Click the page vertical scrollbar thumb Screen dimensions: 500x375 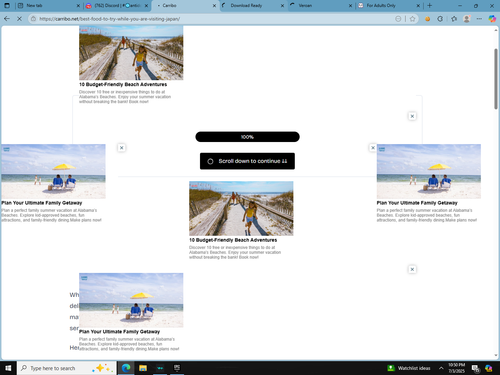(496, 79)
